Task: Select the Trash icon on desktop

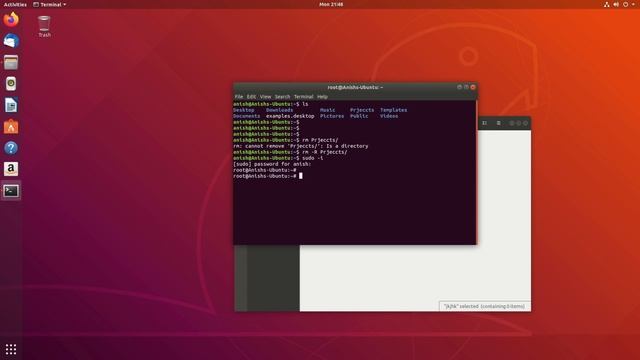Action: 44,27
